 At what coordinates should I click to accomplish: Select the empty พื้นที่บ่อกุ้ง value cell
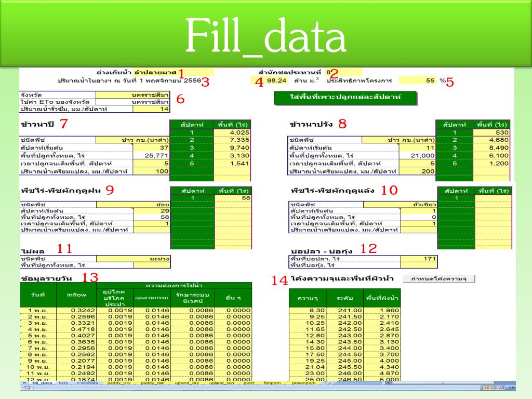[419, 264]
